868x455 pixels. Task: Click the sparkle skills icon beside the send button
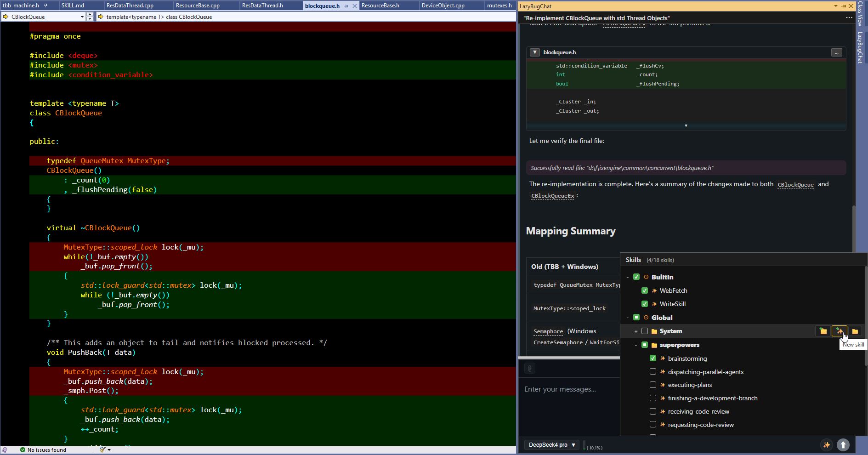[827, 445]
